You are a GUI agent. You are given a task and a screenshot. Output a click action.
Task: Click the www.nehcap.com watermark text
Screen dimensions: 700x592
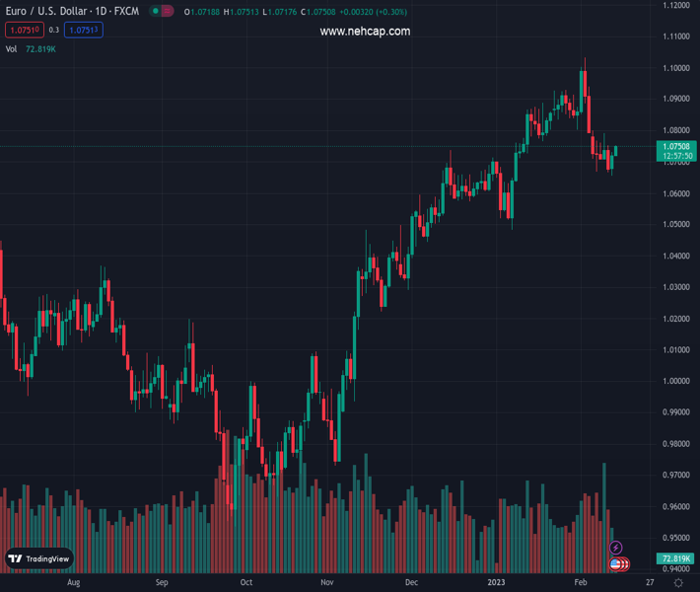pyautogui.click(x=365, y=32)
